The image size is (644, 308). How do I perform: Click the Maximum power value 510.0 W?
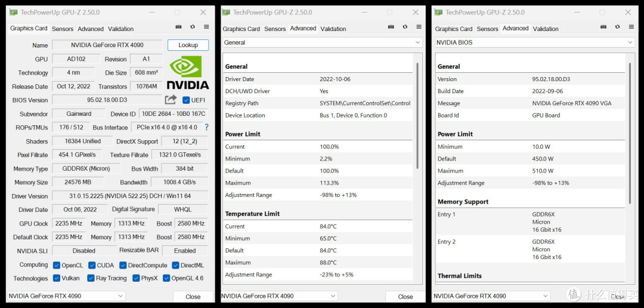click(543, 171)
